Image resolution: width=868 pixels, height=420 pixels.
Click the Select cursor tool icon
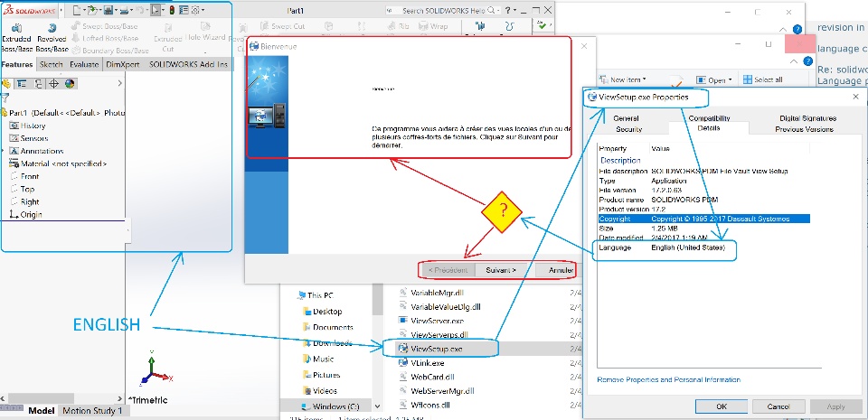click(x=156, y=9)
